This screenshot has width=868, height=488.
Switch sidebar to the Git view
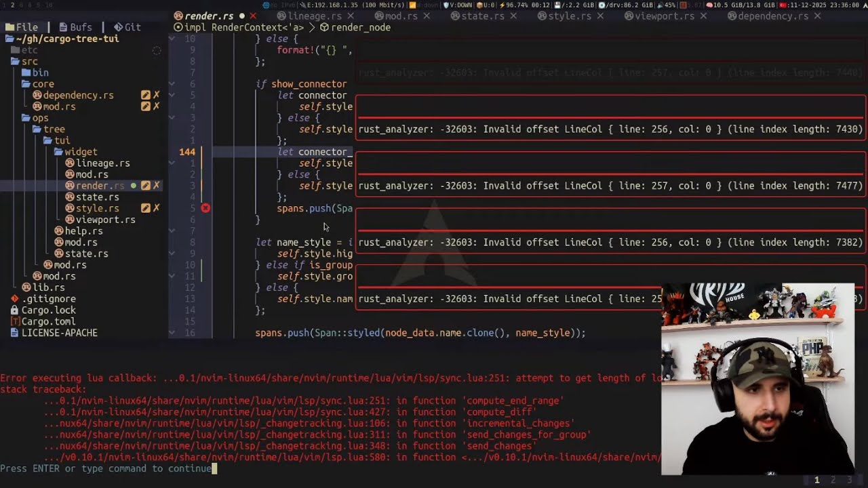point(127,27)
